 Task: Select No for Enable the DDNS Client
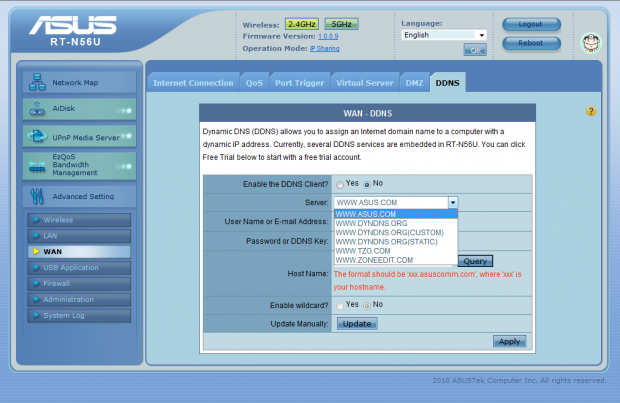click(367, 185)
